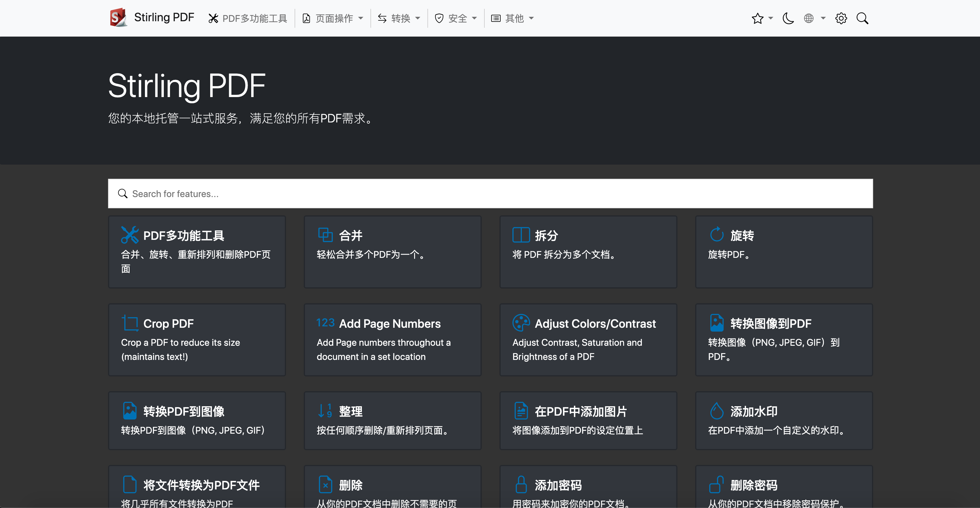Open the Adjust Colors/Contrast card title
The image size is (980, 508).
(x=595, y=323)
